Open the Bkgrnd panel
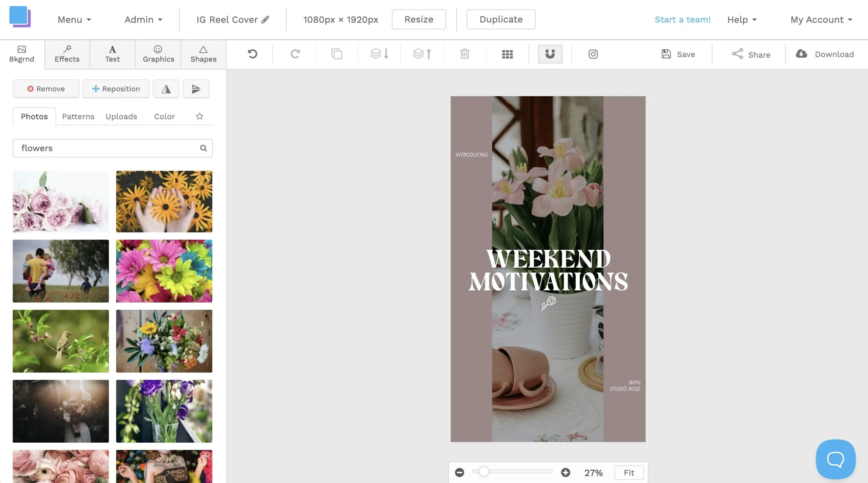868x483 pixels. [x=22, y=54]
